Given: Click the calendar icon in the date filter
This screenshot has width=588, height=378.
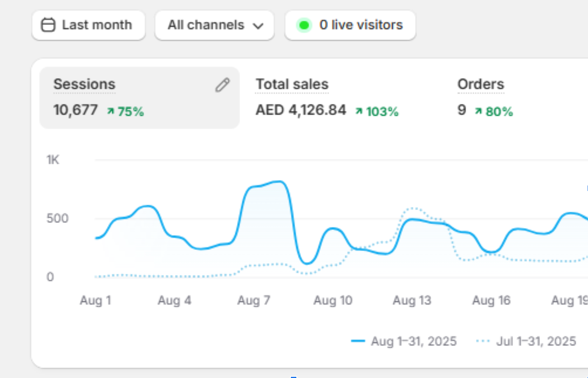Looking at the screenshot, I should click(x=48, y=25).
